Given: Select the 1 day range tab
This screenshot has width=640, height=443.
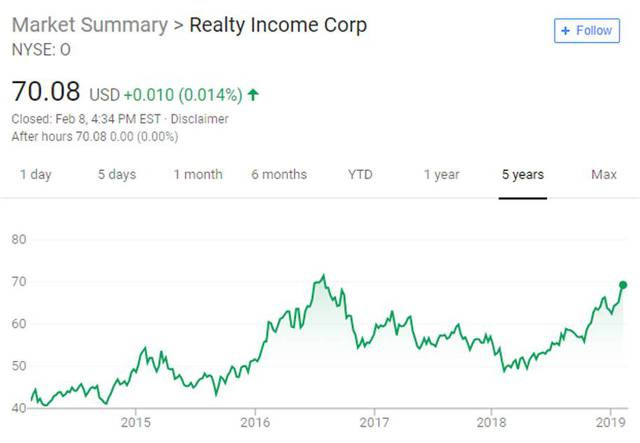Looking at the screenshot, I should coord(36,175).
